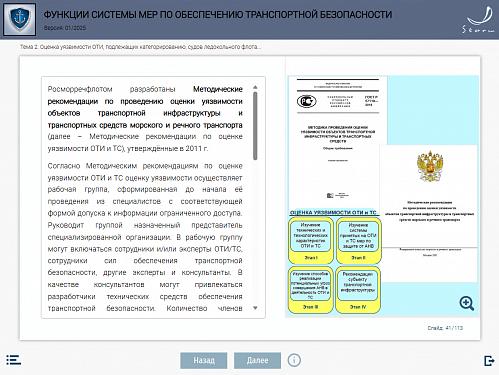The height and width of the screenshot is (375, 499).
Task: Advance to next slide with Далее
Action: (x=257, y=360)
